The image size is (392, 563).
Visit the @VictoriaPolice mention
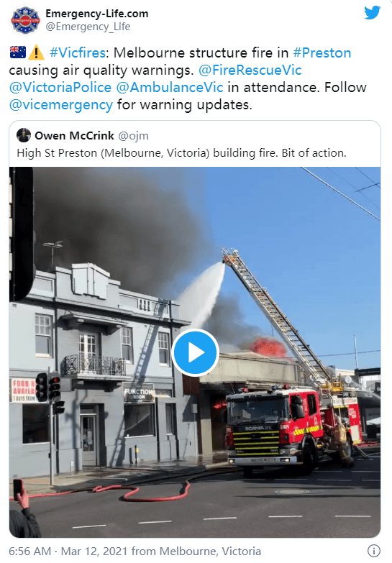(60, 87)
